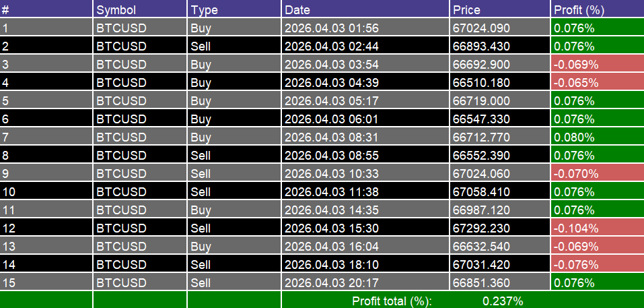Click the 0.080% profit cell
Image resolution: width=644 pixels, height=308 pixels.
point(574,137)
